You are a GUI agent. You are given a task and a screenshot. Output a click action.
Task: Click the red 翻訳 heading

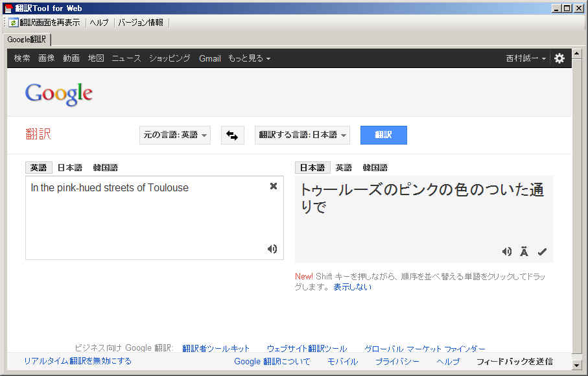pyautogui.click(x=38, y=134)
